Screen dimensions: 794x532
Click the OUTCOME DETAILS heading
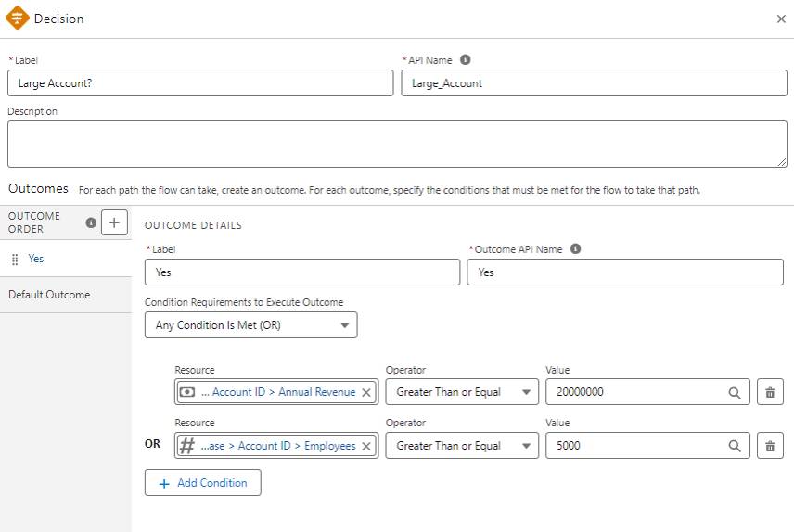click(193, 225)
